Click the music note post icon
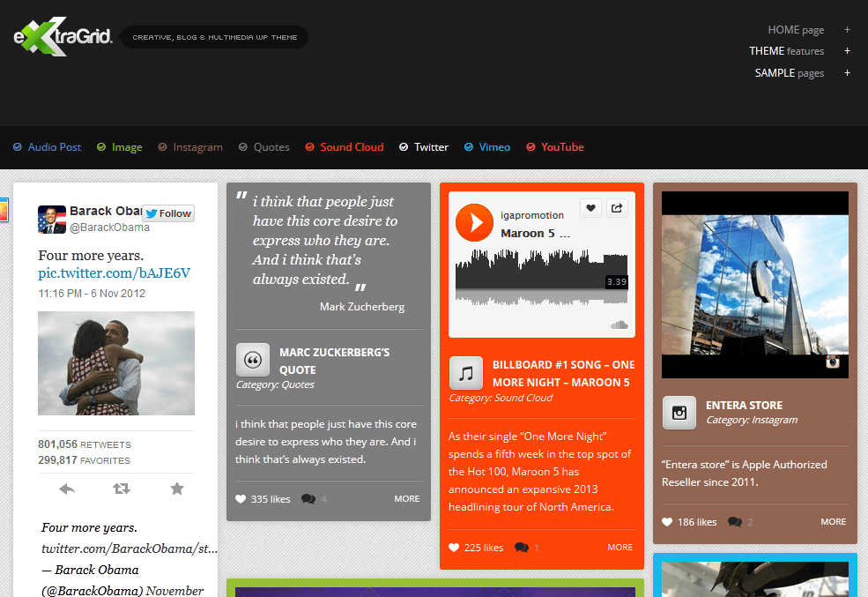Screen dimensions: 868x597 tap(466, 373)
